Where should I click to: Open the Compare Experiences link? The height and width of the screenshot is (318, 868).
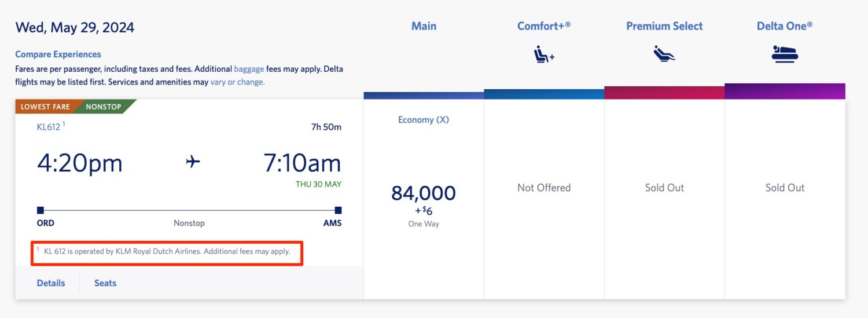click(x=58, y=54)
